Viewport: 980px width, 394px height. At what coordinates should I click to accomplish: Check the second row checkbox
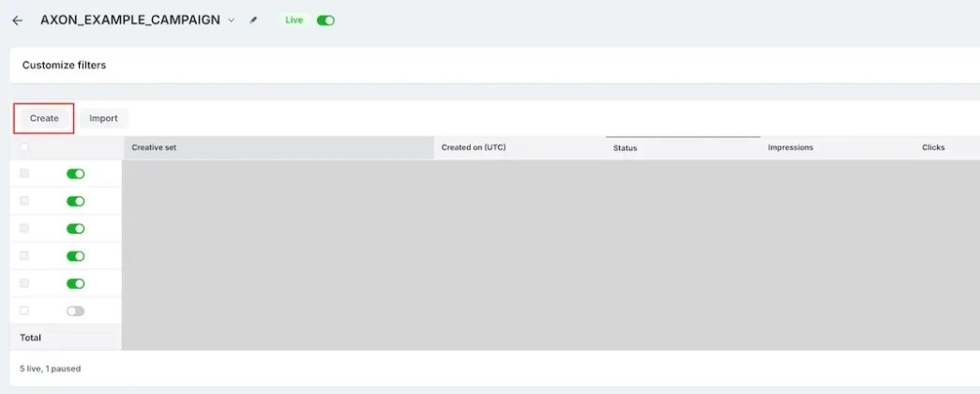[23, 201]
